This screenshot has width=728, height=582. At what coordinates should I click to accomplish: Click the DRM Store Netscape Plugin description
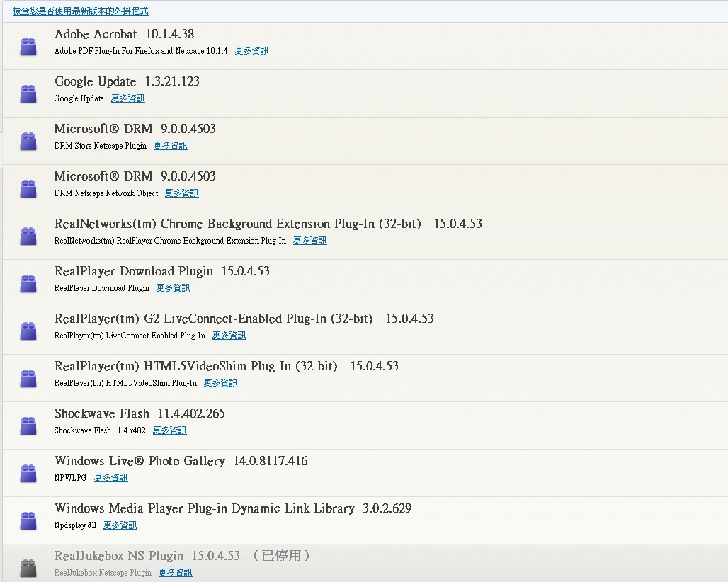tap(101, 146)
